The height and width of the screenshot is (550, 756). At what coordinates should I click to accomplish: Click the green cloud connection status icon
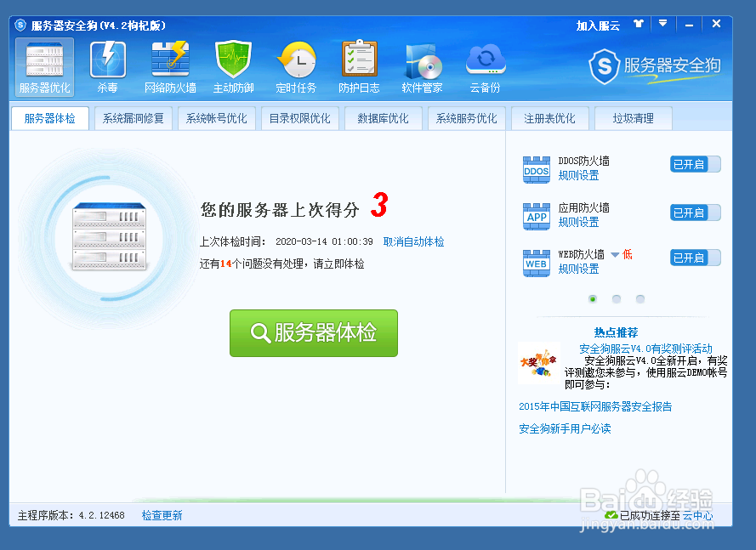tap(611, 515)
